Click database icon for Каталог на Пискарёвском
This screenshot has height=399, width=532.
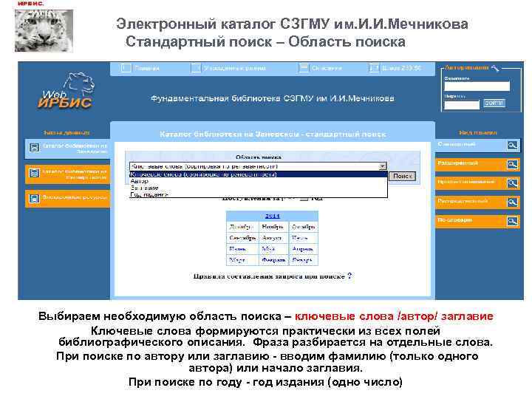click(x=34, y=174)
